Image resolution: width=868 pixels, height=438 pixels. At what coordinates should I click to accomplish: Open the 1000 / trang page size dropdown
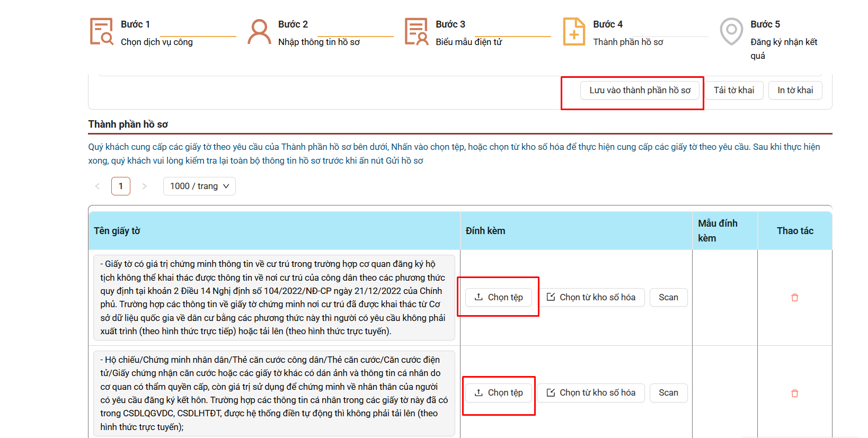pyautogui.click(x=199, y=186)
